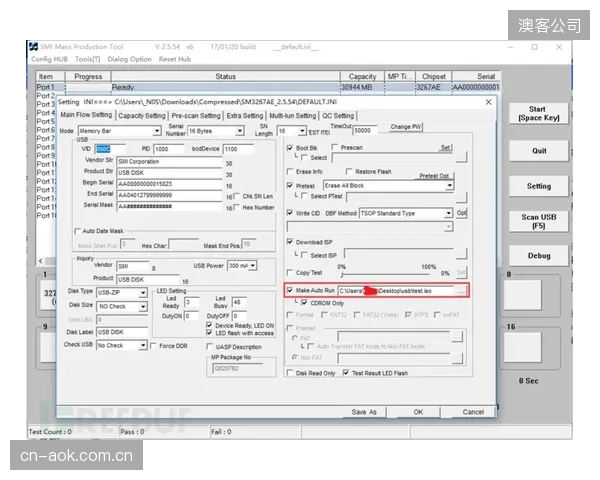Toggle the Write CID checkbox
Viewport: 600px width, 480px height.
tap(290, 213)
